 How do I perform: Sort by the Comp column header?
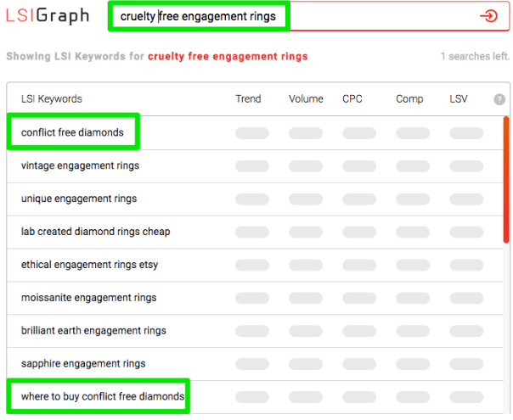point(409,98)
